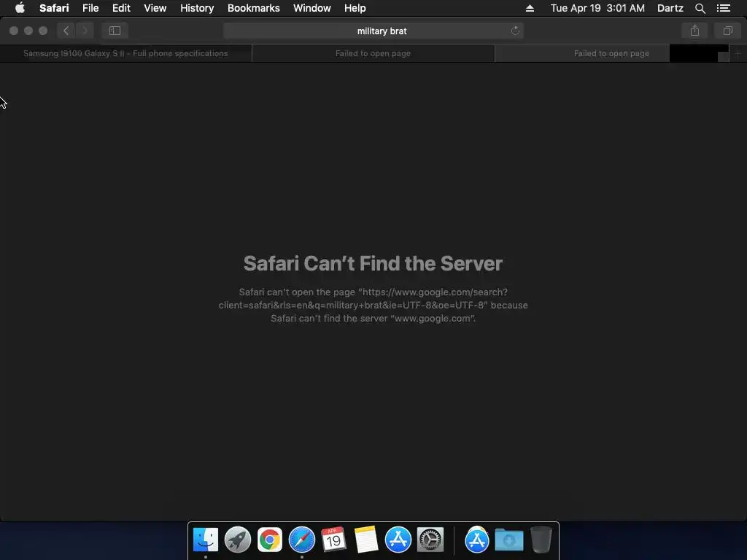This screenshot has width=747, height=560.
Task: Zoom the Safari window to full screen
Action: point(43,31)
